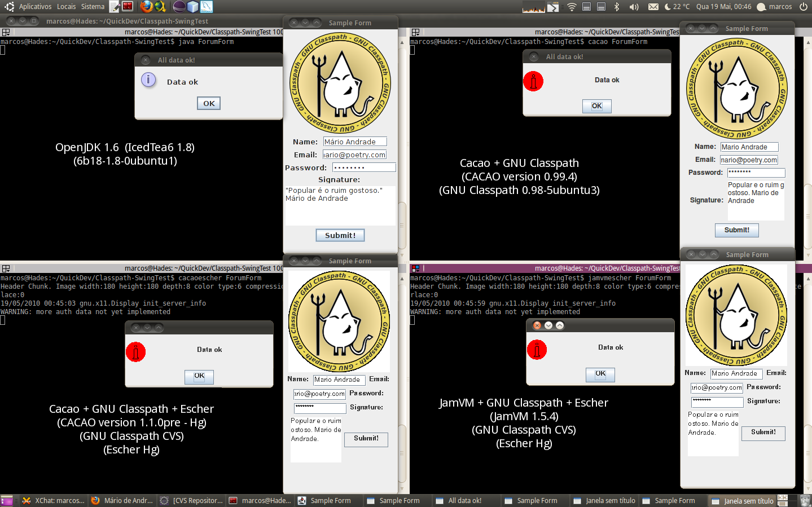Click Submit! in Cacao Escher Sample Form
Viewport: 812px width, 507px height.
point(366,439)
